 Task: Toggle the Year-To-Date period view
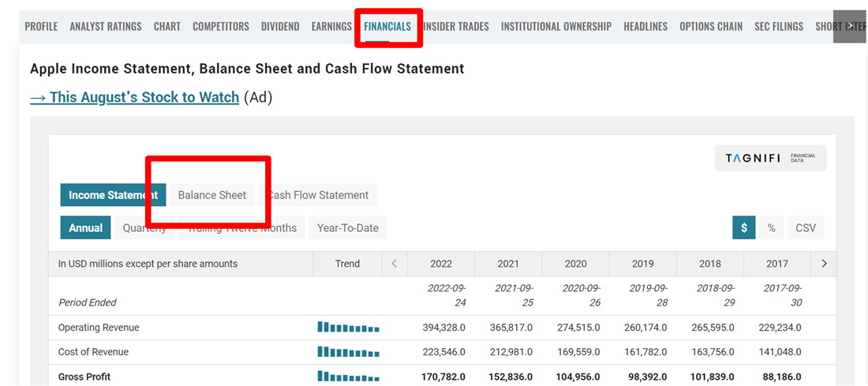(x=347, y=228)
